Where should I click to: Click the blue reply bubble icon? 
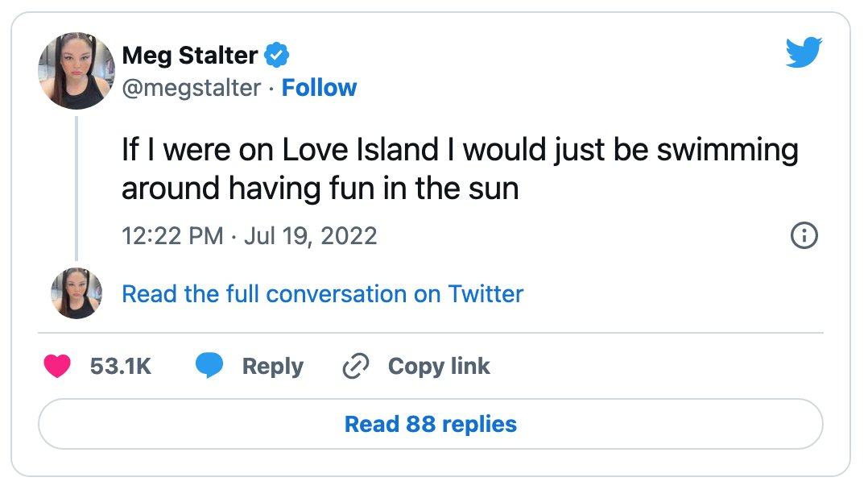click(x=209, y=366)
